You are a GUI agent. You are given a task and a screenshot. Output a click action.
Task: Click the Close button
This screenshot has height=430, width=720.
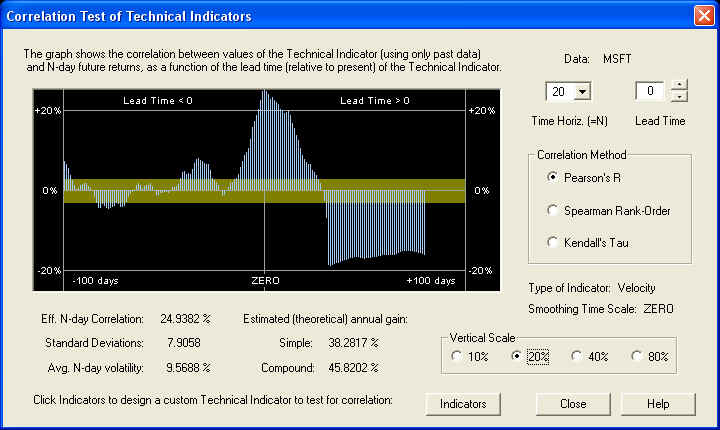pos(573,404)
